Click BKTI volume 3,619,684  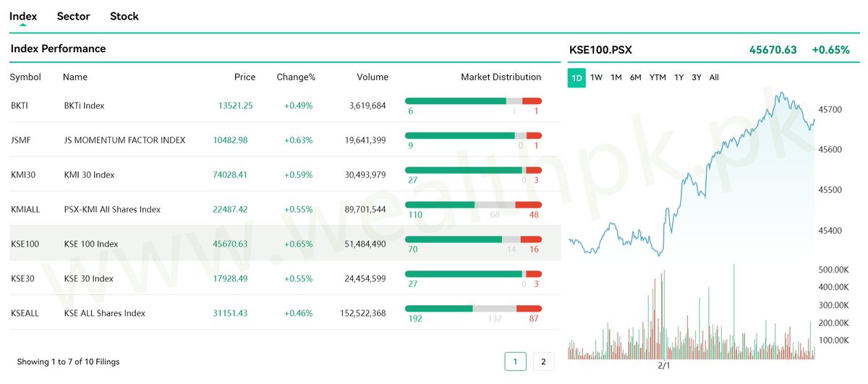coord(367,106)
